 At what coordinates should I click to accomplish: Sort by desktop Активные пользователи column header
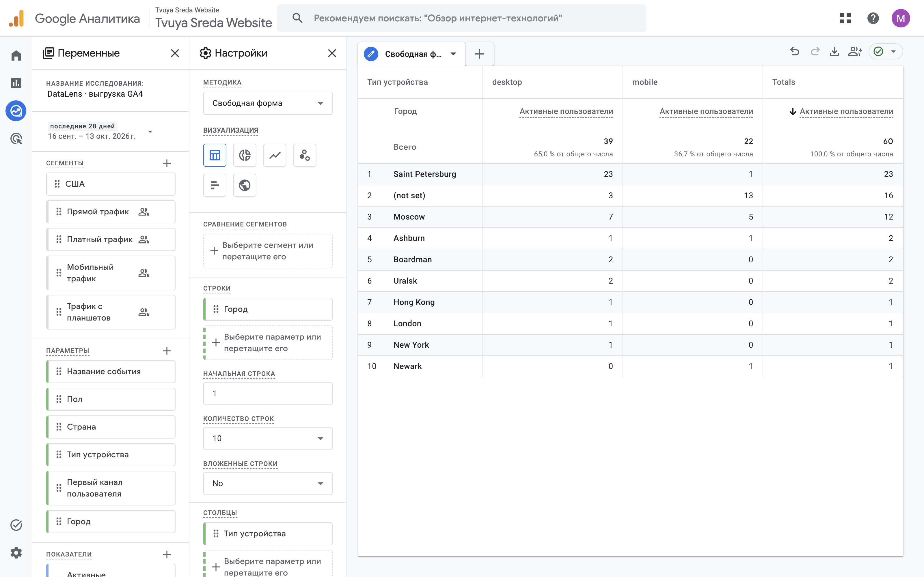566,111
